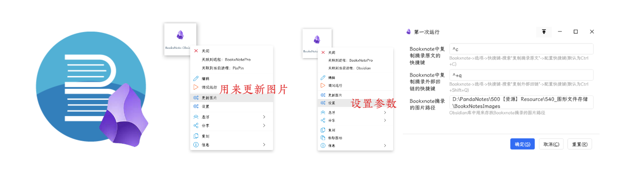Click the 复制 copy icon in the PixPin menu
The image size is (644, 176).
196,136
